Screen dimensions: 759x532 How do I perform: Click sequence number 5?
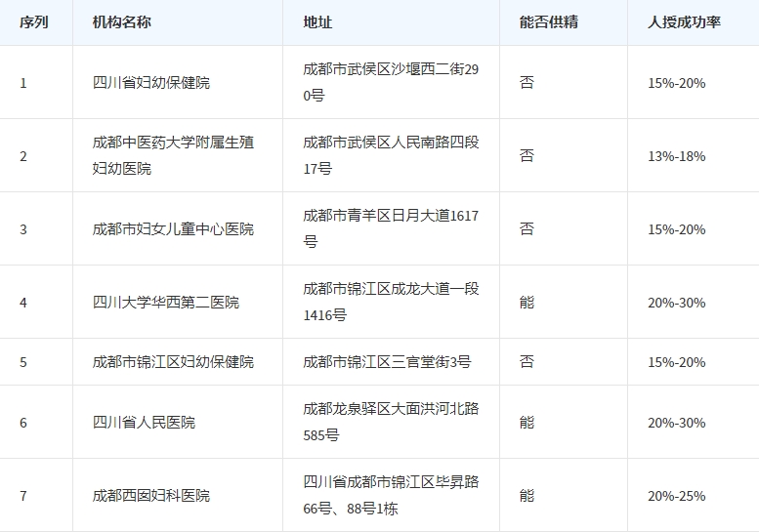point(23,362)
